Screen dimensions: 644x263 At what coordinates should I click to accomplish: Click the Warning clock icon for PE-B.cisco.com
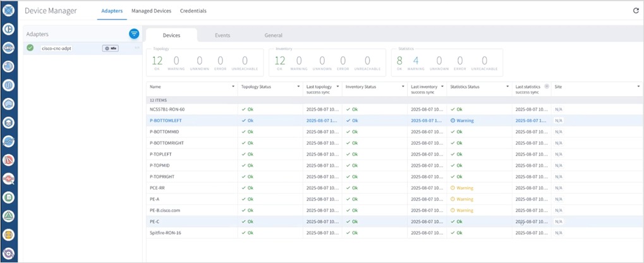click(453, 210)
